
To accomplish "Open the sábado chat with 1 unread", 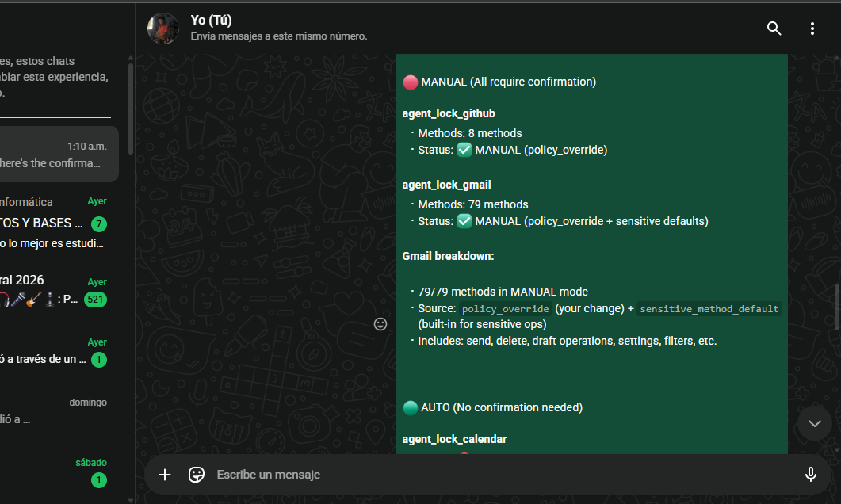I will [59, 472].
